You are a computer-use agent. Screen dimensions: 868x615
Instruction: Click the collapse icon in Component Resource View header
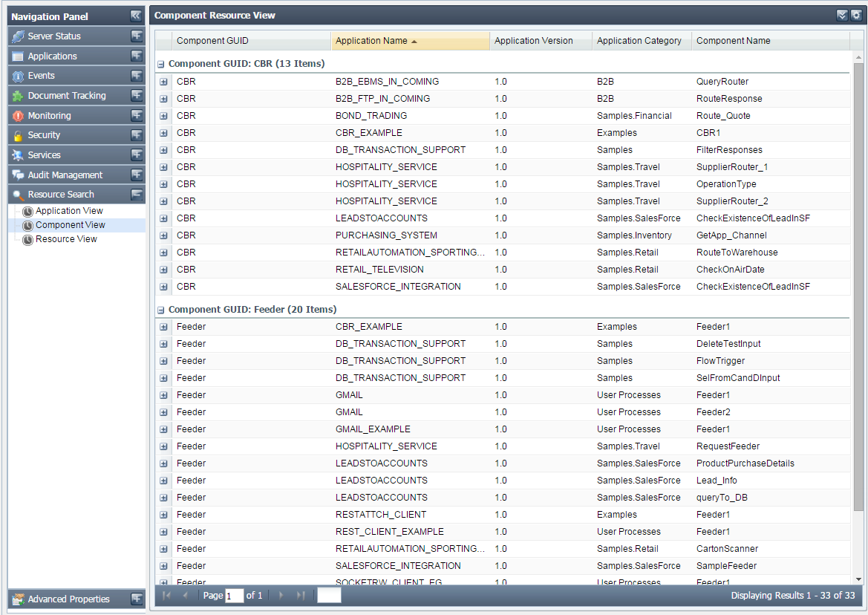[x=842, y=16]
